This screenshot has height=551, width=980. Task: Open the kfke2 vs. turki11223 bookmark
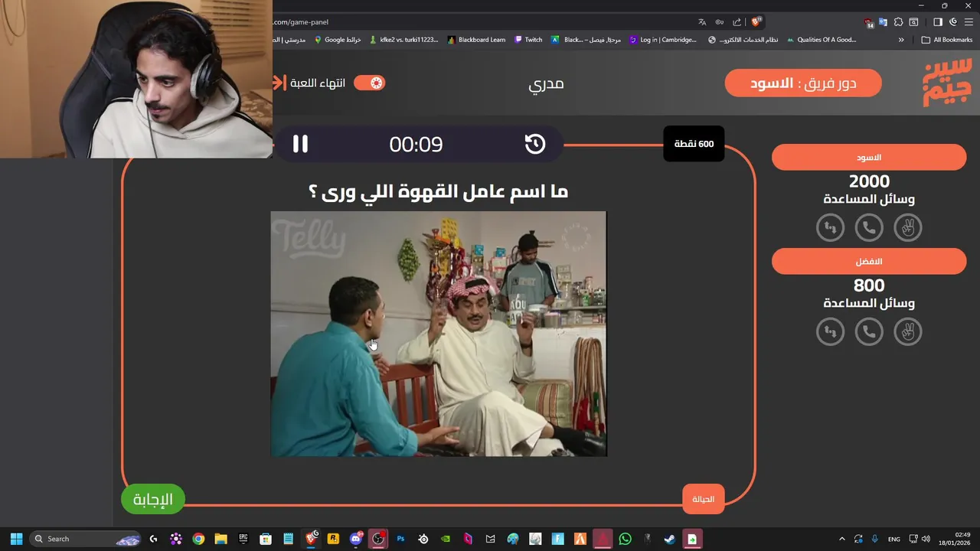[x=403, y=40]
